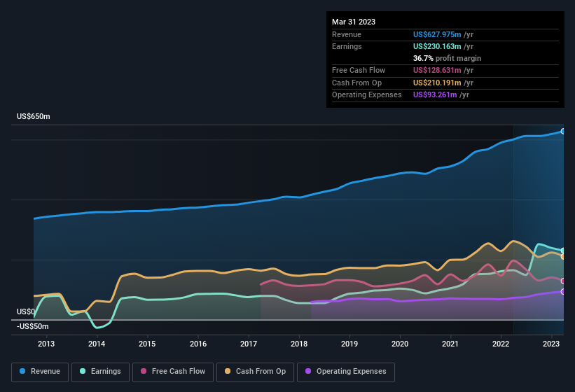Select the 2021 x-axis label
575x392 pixels.
coord(450,344)
